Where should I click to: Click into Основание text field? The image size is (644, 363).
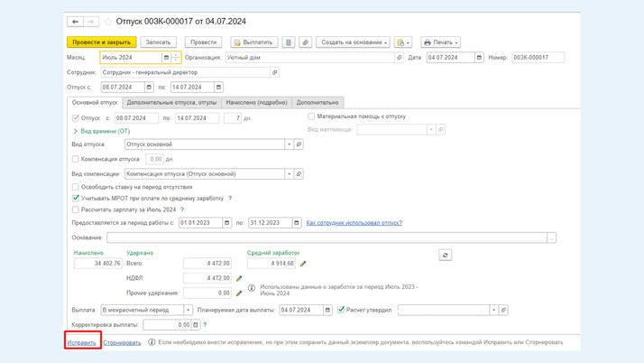pyautogui.click(x=327, y=237)
